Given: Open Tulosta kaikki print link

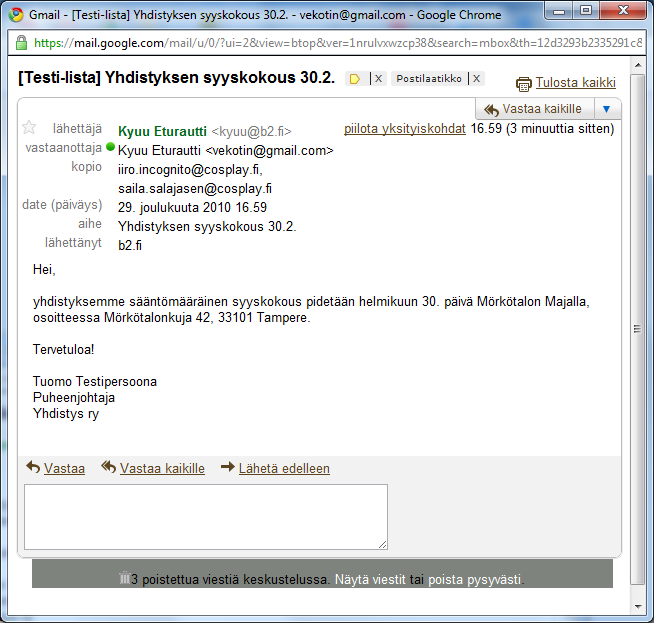Looking at the screenshot, I should pyautogui.click(x=575, y=83).
